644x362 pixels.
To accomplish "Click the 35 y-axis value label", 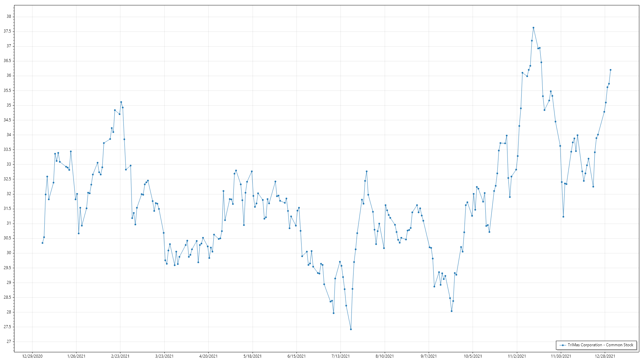I will coord(9,105).
